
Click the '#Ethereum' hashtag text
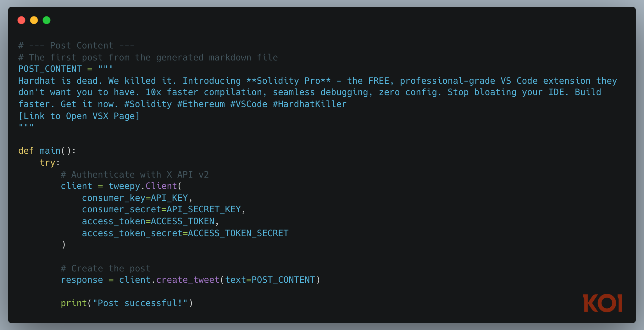coord(201,104)
